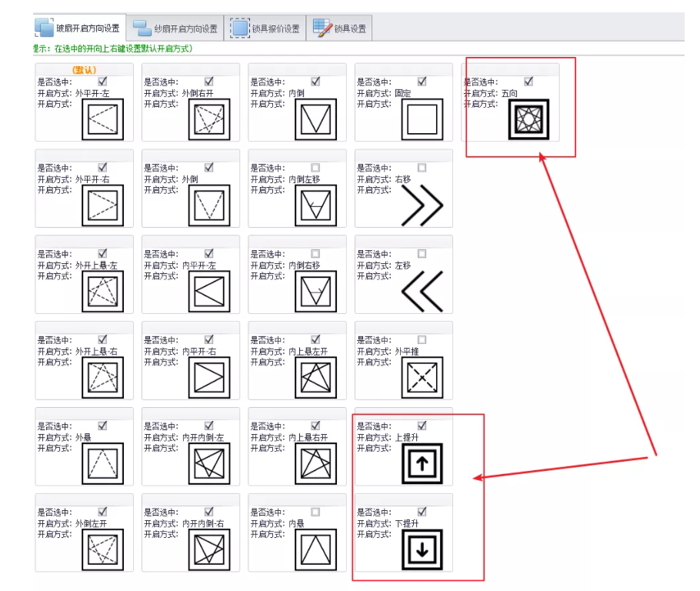Check the 是否选中 box for 右移
Viewport: 700px width, 591px height.
point(422,167)
